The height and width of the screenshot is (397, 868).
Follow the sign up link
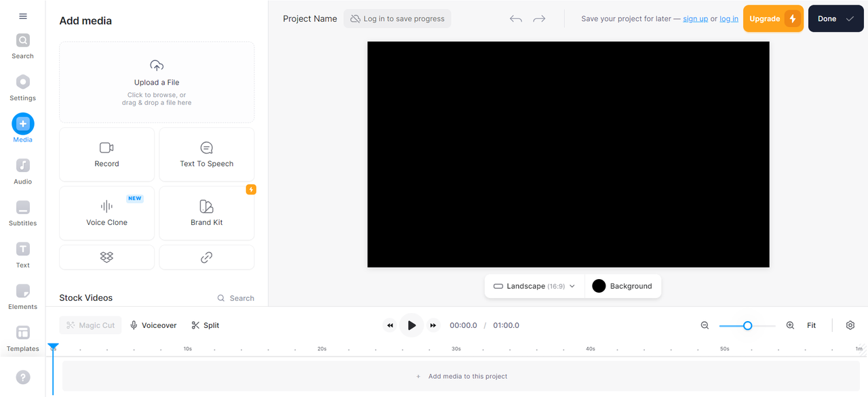(695, 19)
